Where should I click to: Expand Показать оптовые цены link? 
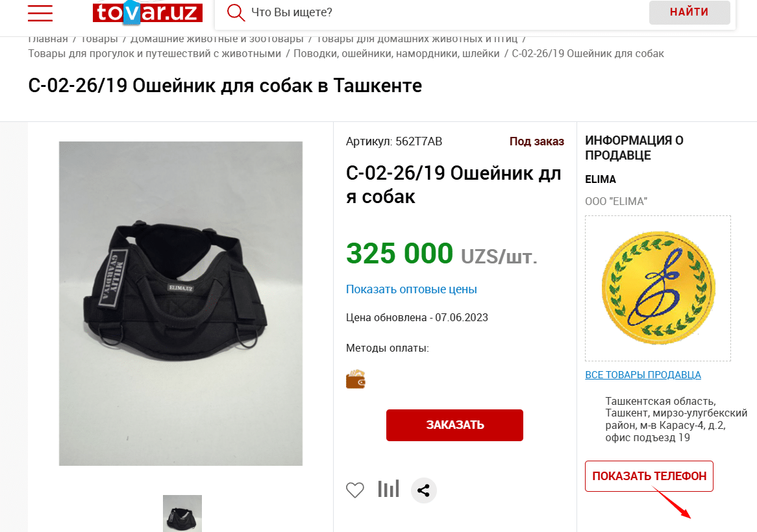tap(412, 289)
